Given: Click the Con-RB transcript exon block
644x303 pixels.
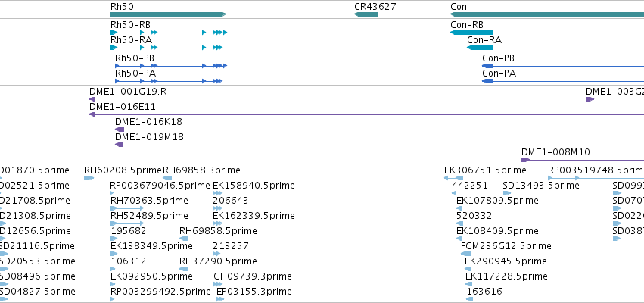Looking at the screenshot, I should click(x=472, y=33).
